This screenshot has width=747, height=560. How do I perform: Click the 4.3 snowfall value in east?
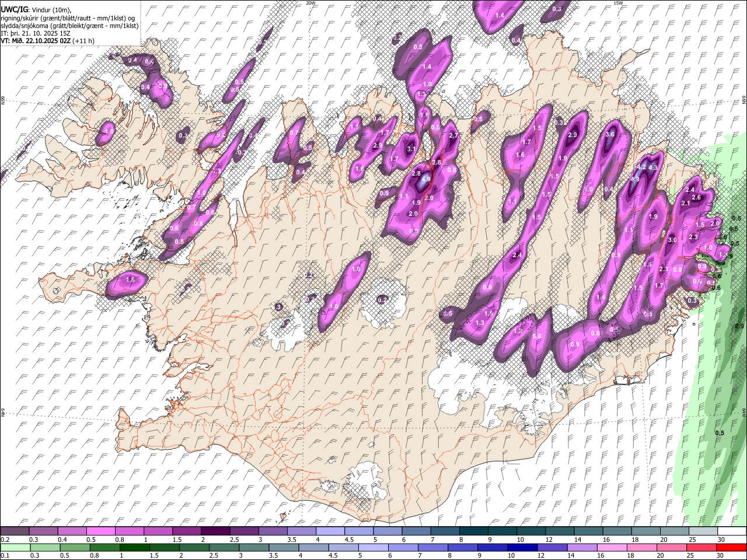tap(653, 167)
